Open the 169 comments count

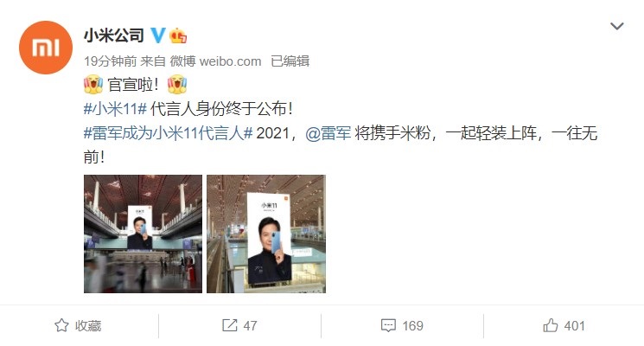[413, 326]
